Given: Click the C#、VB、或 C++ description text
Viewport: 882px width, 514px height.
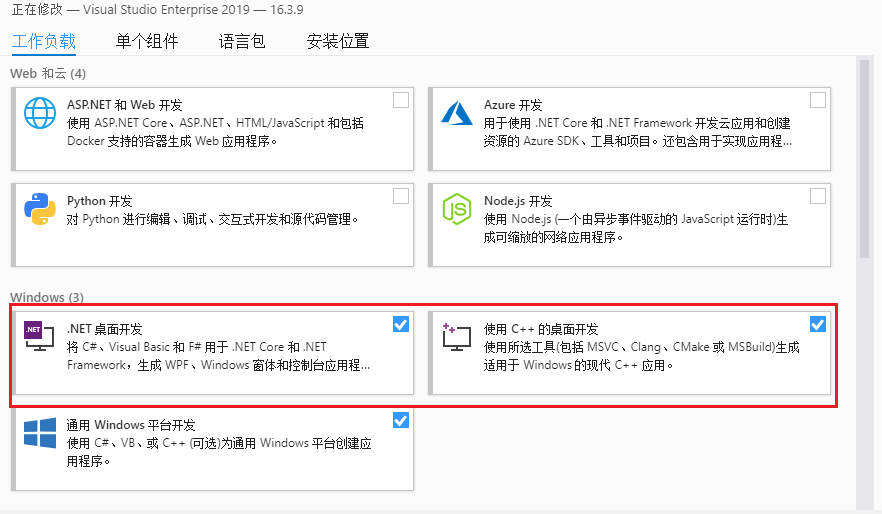Looking at the screenshot, I should [x=219, y=452].
